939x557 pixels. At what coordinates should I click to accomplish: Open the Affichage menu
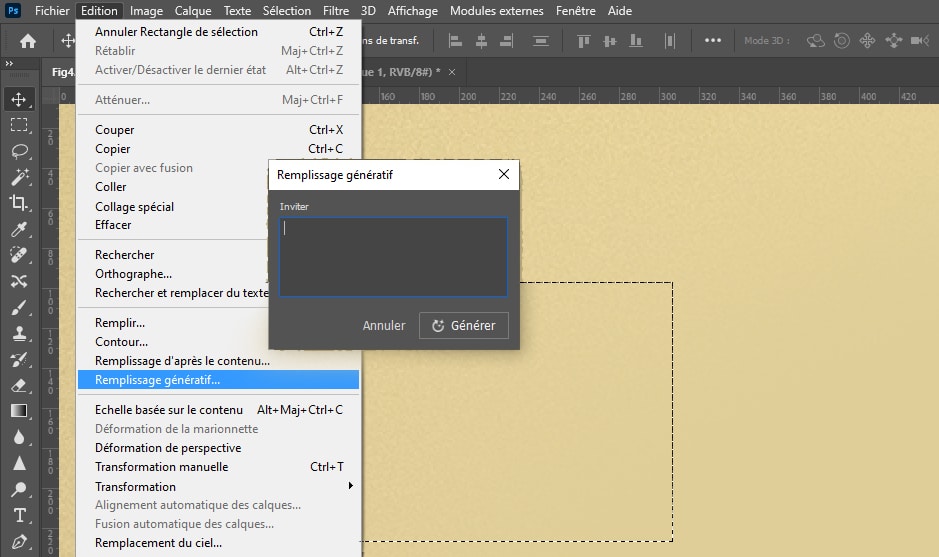coord(413,10)
